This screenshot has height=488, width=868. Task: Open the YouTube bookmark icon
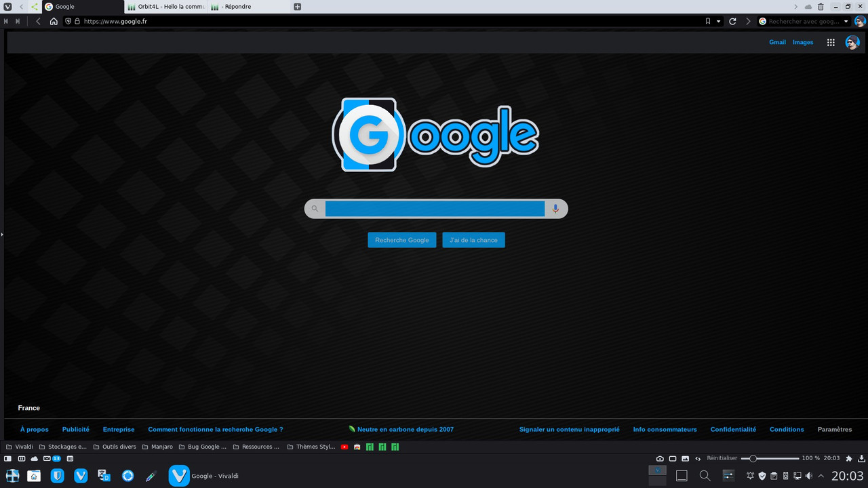[344, 447]
